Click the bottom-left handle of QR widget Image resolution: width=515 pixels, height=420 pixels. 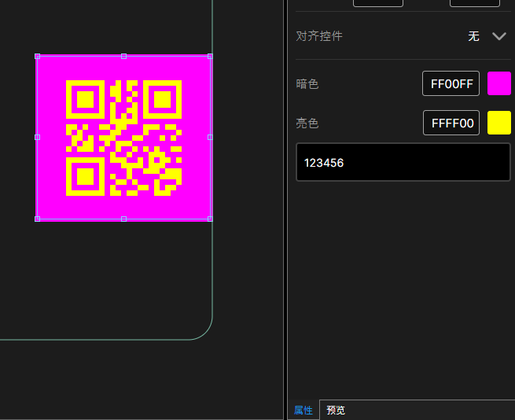pos(38,219)
